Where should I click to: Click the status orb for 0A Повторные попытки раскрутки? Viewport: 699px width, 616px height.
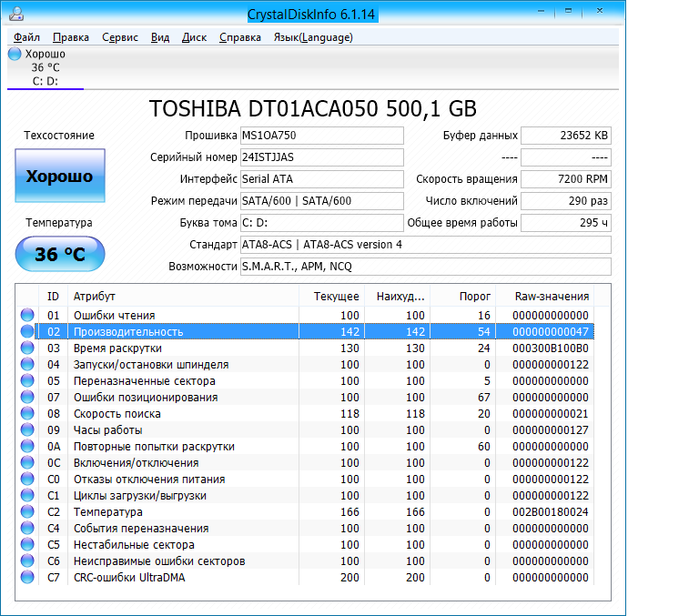(27, 446)
